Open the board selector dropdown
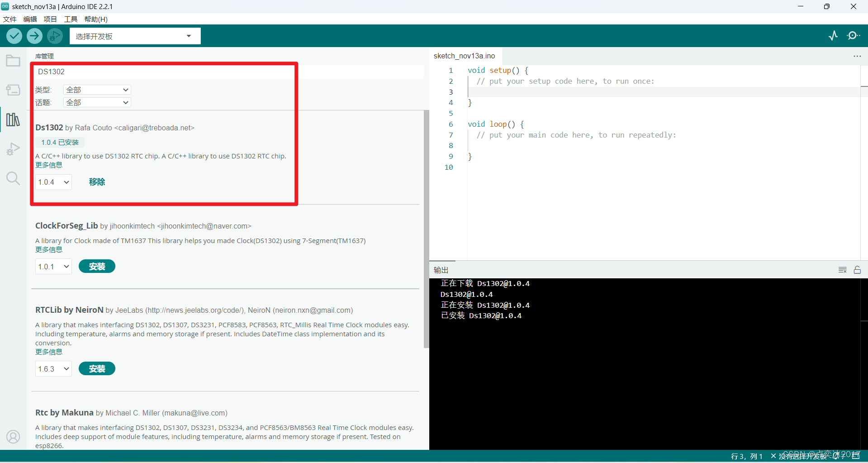The width and height of the screenshot is (868, 463). coord(135,36)
